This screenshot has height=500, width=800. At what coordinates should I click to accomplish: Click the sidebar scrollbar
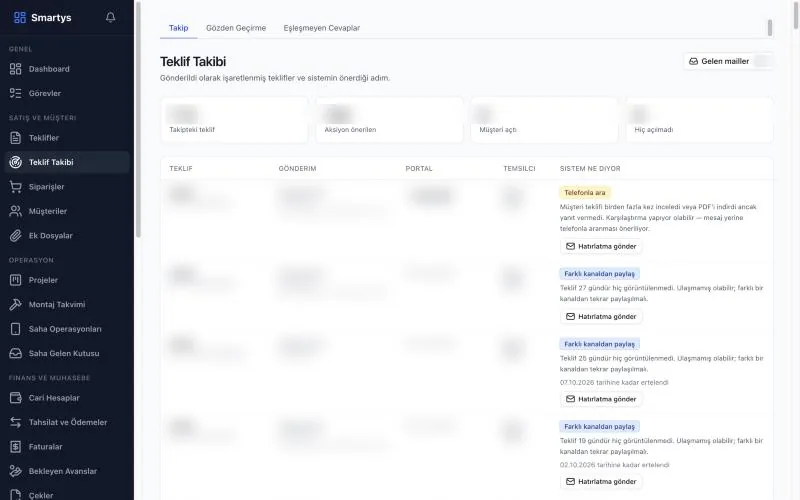(138, 120)
